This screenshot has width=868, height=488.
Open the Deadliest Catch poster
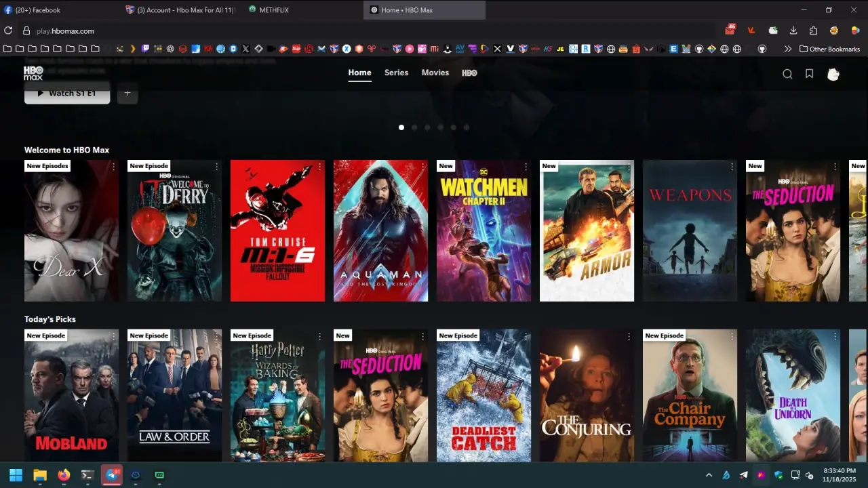484,396
